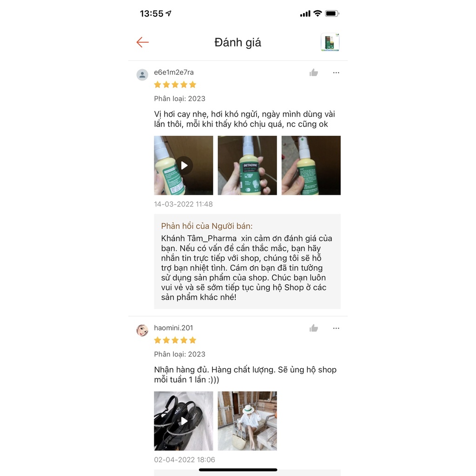The width and height of the screenshot is (476, 476).
Task: Tap the iOS home indicator bar
Action: pyautogui.click(x=238, y=469)
